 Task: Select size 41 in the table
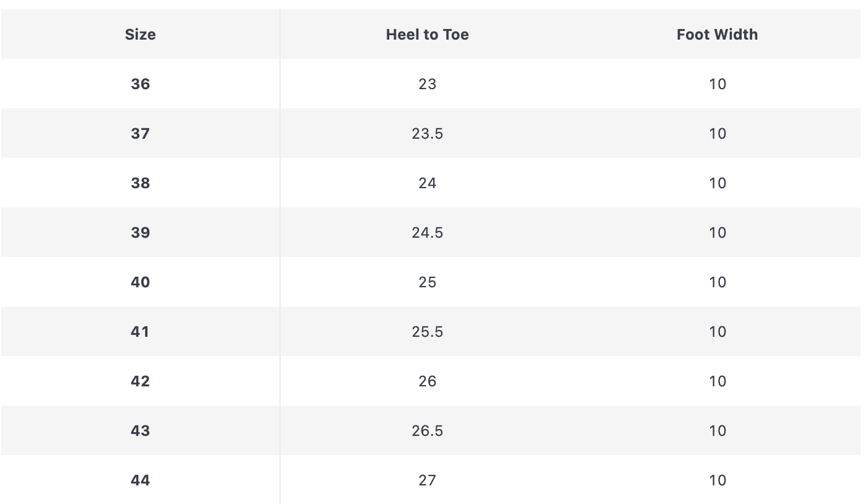coord(140,331)
